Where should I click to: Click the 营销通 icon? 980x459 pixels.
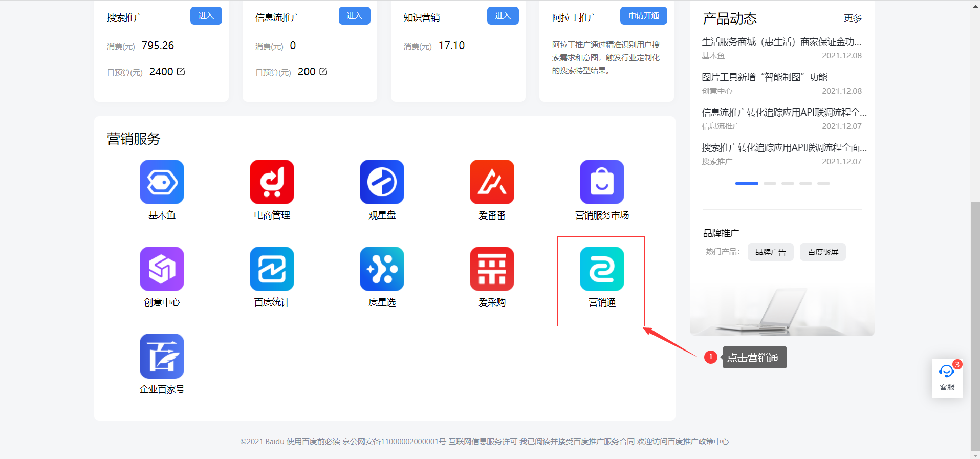pos(602,269)
